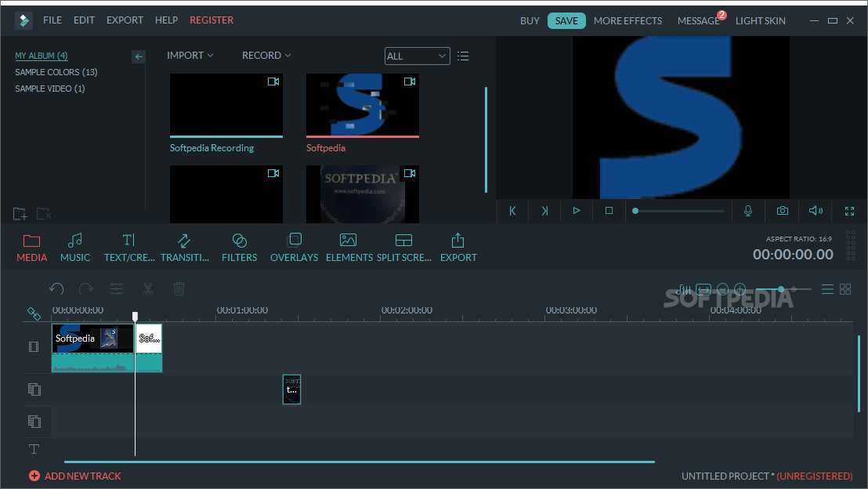Screen dimensions: 868x489
Task: Open the TEXT/CREDIT tab
Action: click(129, 248)
